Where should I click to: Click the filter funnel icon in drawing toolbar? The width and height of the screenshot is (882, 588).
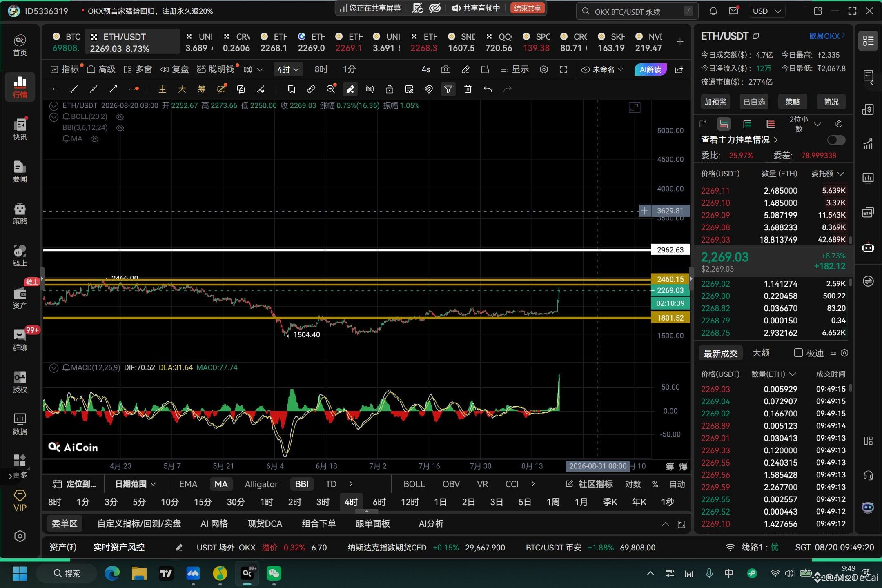click(x=448, y=89)
